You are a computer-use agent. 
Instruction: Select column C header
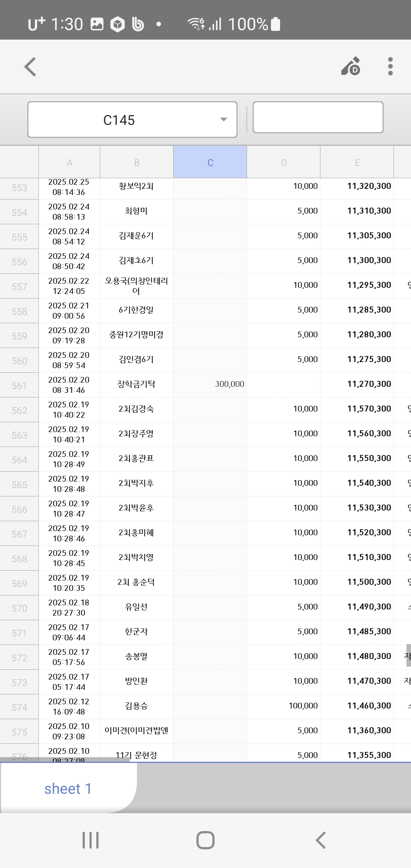tap(210, 163)
